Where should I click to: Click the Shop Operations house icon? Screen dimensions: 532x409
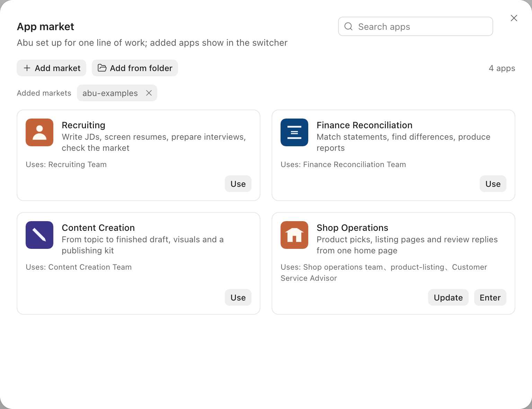(x=294, y=235)
